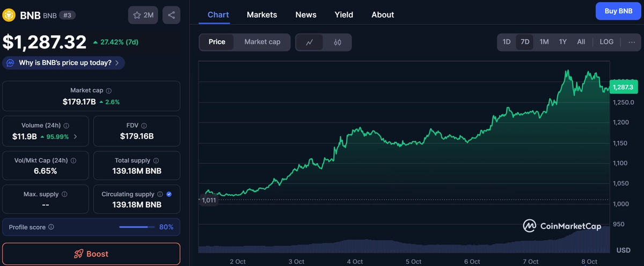Open the News tab
644x266 pixels.
(x=306, y=15)
